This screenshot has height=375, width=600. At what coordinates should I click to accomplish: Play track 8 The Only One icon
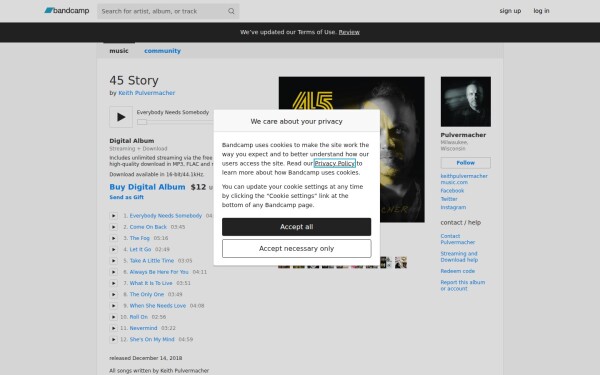coord(113,294)
